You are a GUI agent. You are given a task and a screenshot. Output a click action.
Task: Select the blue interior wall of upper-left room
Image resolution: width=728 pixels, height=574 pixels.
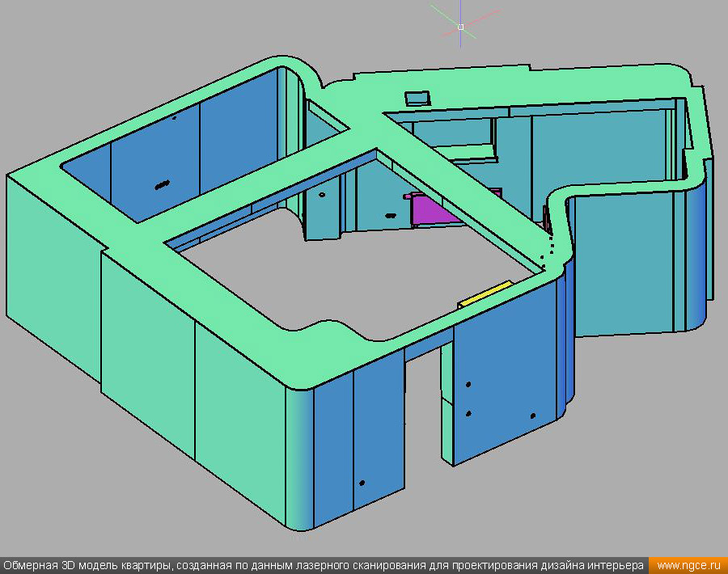(x=154, y=162)
